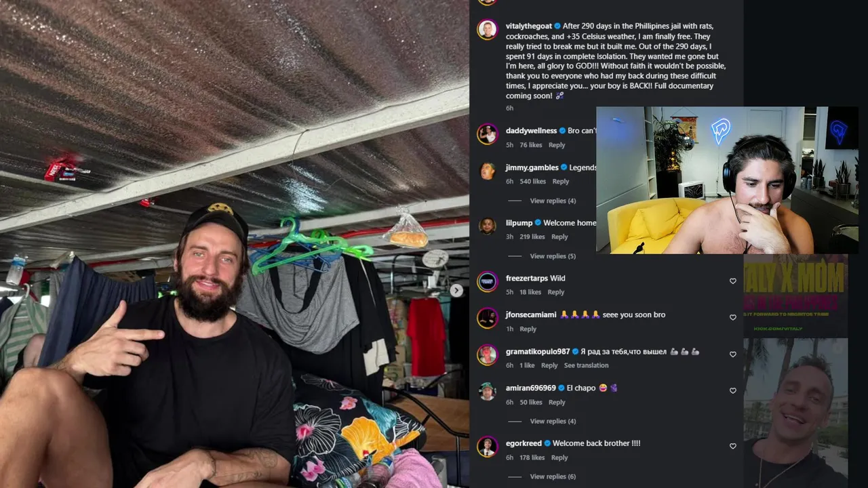Click See translation on gramatikopulo987 comment
The image size is (868, 488).
click(586, 365)
